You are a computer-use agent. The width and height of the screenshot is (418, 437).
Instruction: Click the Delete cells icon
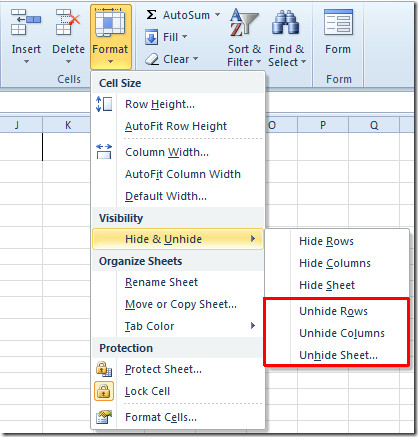68,22
